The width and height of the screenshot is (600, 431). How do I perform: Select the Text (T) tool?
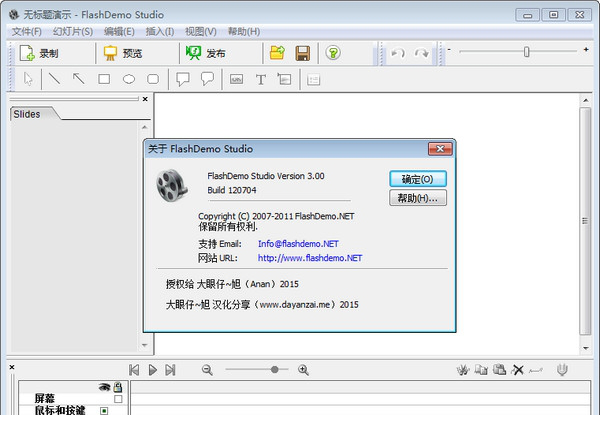click(x=261, y=80)
